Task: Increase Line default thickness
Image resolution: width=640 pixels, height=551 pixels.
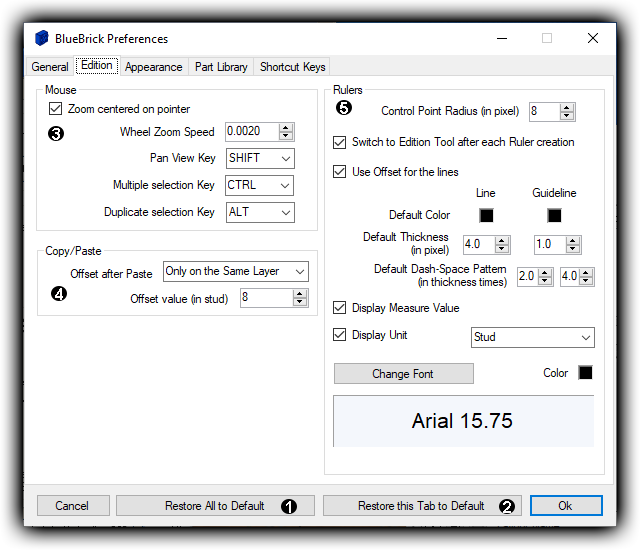Action: [x=502, y=241]
